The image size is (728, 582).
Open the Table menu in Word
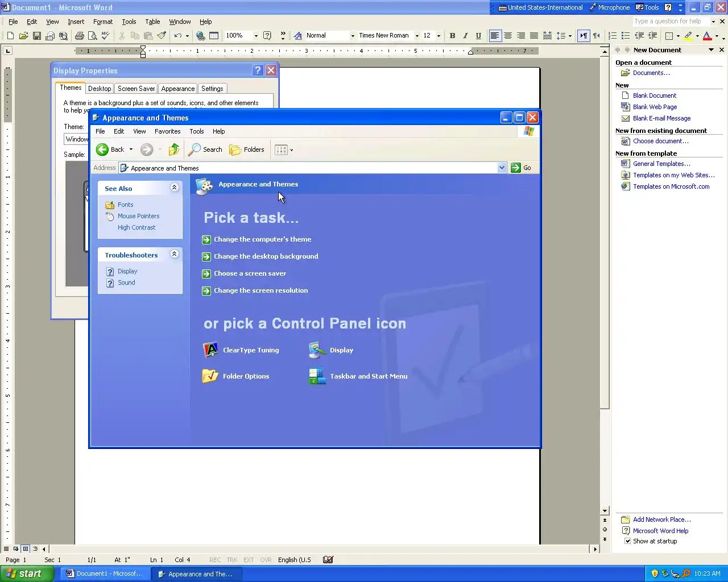[152, 22]
